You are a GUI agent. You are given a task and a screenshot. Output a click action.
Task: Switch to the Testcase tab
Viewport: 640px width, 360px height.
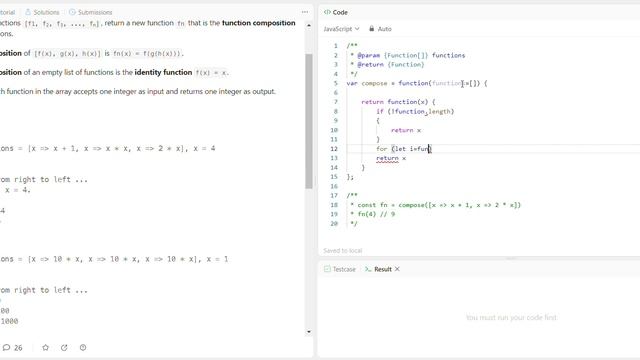point(340,269)
